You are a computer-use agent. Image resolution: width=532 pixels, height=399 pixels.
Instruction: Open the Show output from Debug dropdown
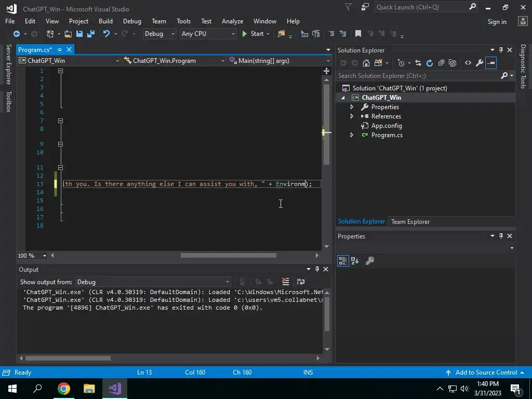point(153,282)
